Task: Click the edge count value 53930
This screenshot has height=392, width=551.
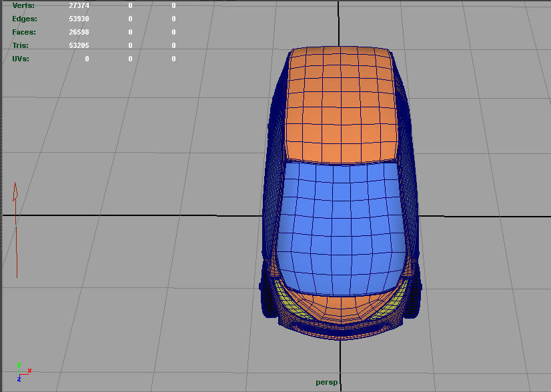Action: pyautogui.click(x=79, y=19)
